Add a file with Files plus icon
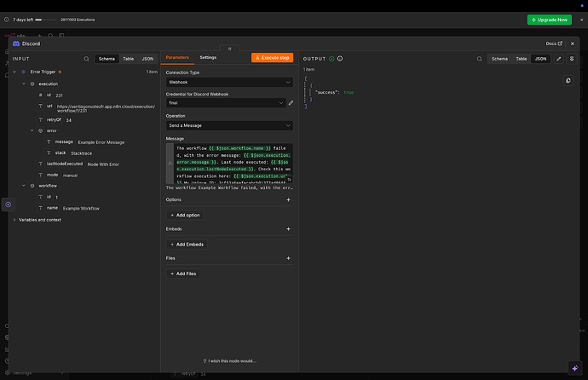The image size is (588, 380). click(x=288, y=258)
